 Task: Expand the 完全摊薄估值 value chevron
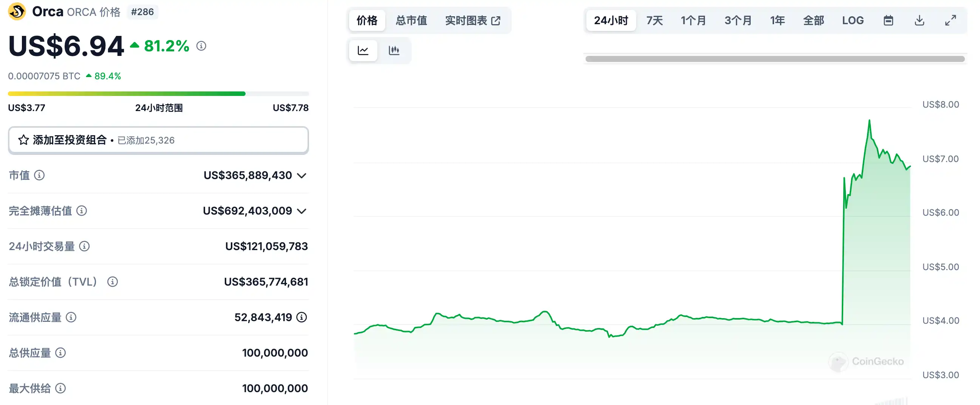pos(302,211)
